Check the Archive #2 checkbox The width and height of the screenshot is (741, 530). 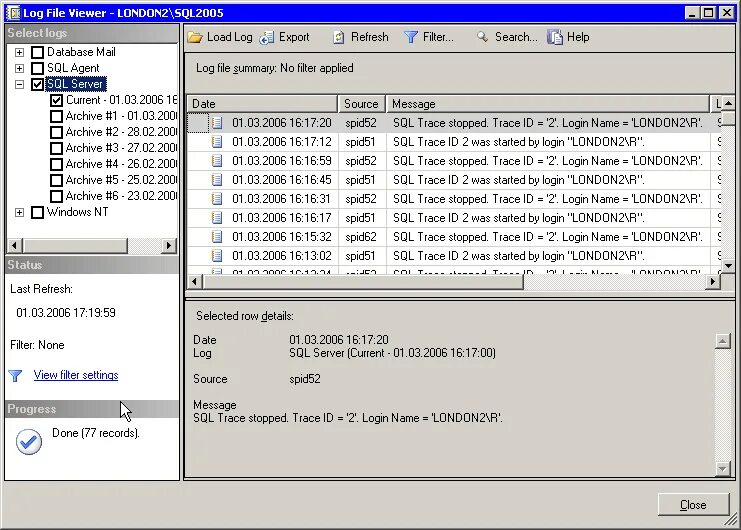pyautogui.click(x=56, y=133)
